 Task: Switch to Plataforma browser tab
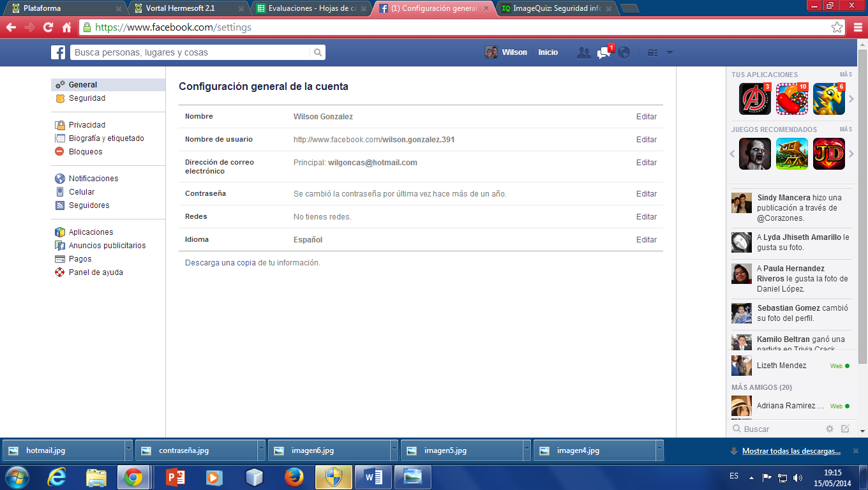pyautogui.click(x=66, y=8)
